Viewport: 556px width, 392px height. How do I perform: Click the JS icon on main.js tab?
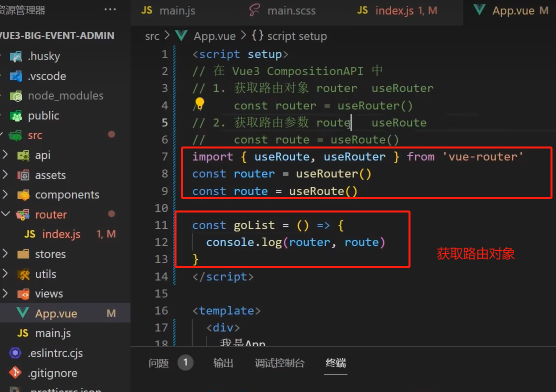tap(147, 10)
